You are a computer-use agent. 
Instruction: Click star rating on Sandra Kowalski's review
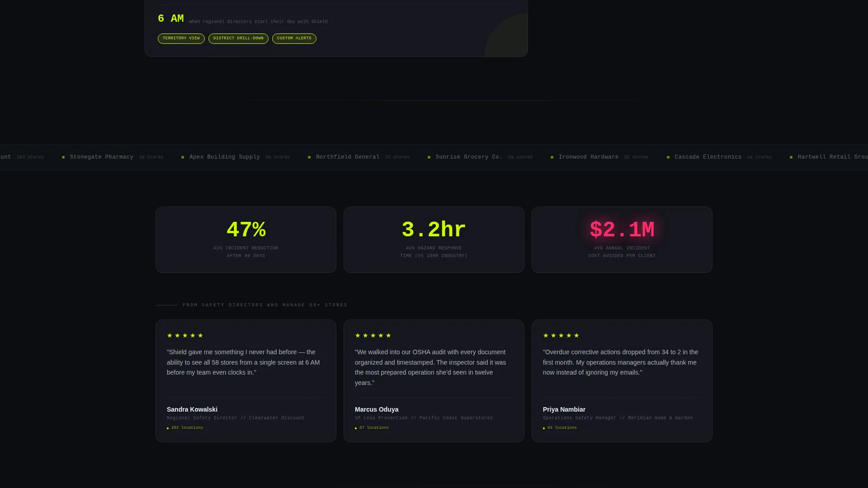tap(185, 335)
